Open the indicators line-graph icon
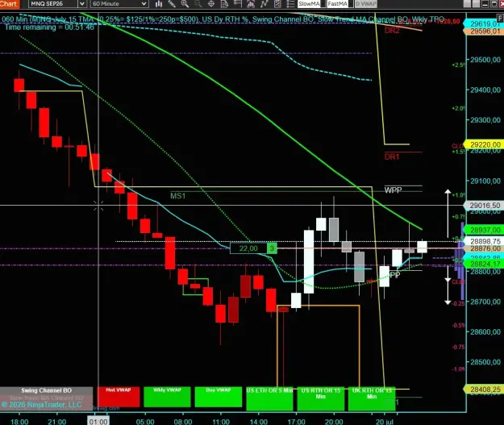 point(264,4)
